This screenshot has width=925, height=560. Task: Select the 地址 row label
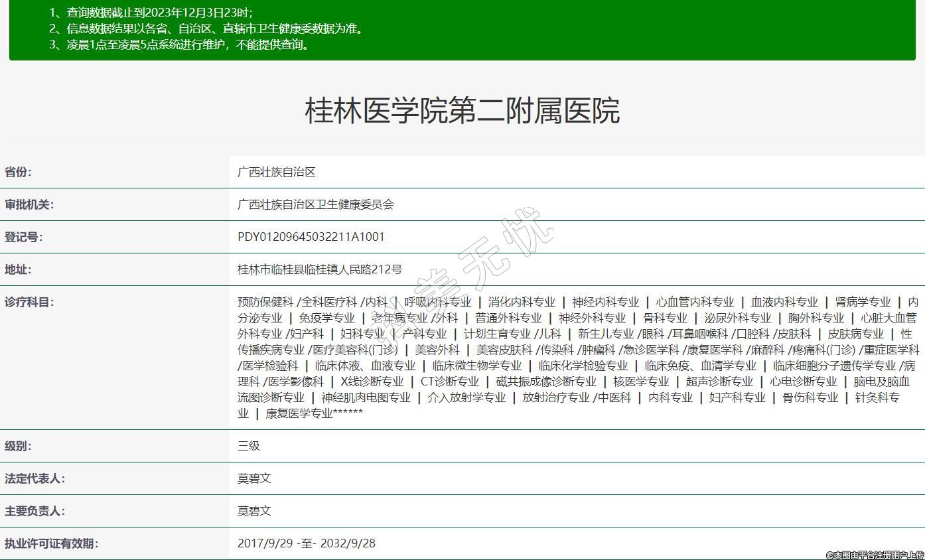(19, 269)
